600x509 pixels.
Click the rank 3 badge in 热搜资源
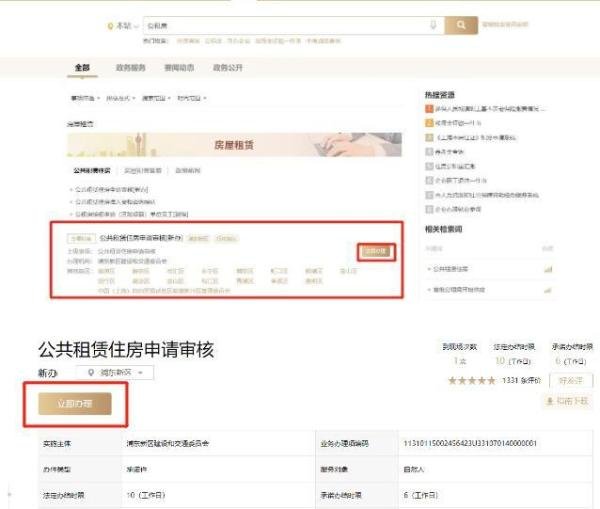[x=429, y=137]
